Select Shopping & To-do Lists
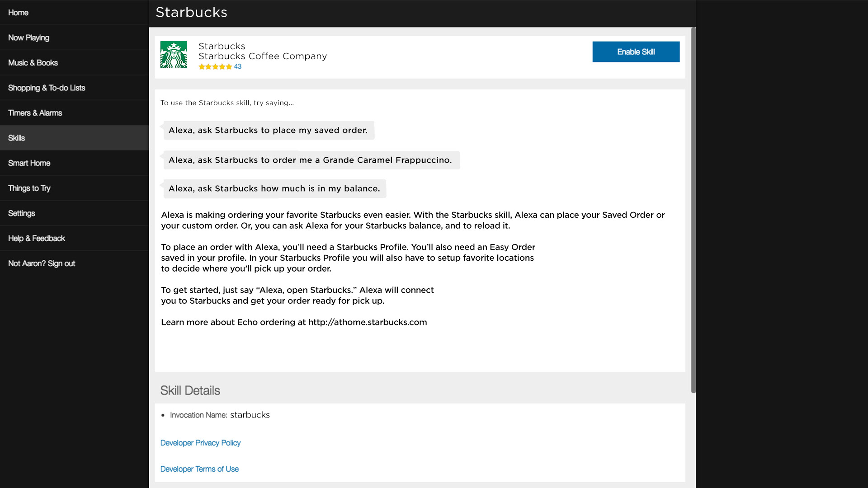 click(x=74, y=88)
